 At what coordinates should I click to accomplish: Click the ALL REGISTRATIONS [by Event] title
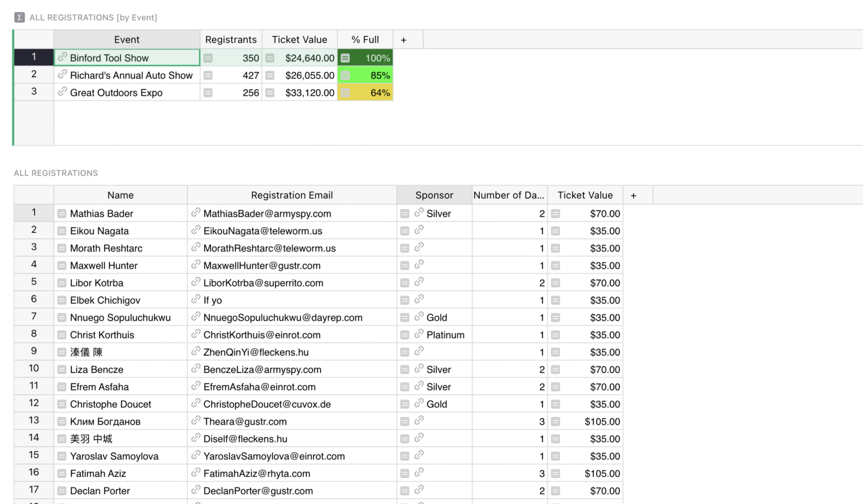pos(93,17)
